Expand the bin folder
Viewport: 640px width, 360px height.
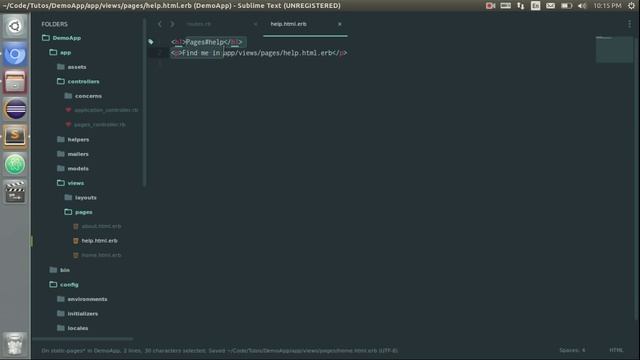point(60,270)
